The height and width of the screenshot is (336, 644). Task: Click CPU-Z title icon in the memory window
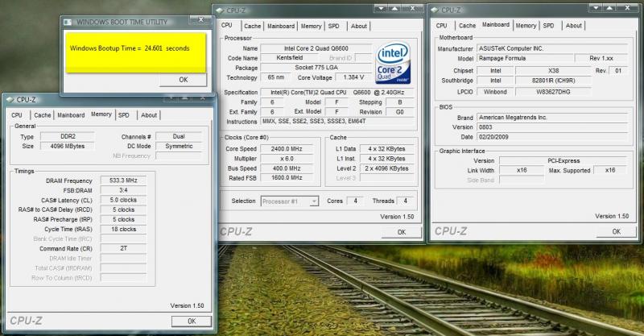pyautogui.click(x=10, y=100)
